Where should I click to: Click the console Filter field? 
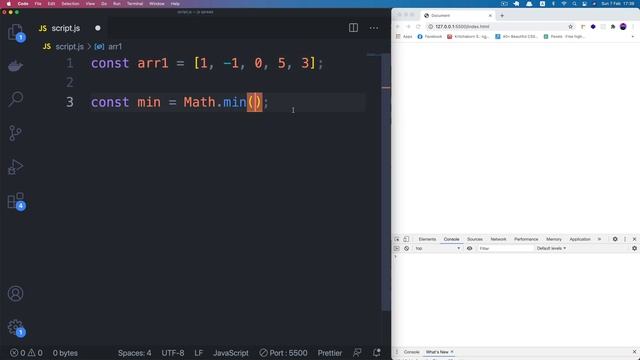pos(505,248)
